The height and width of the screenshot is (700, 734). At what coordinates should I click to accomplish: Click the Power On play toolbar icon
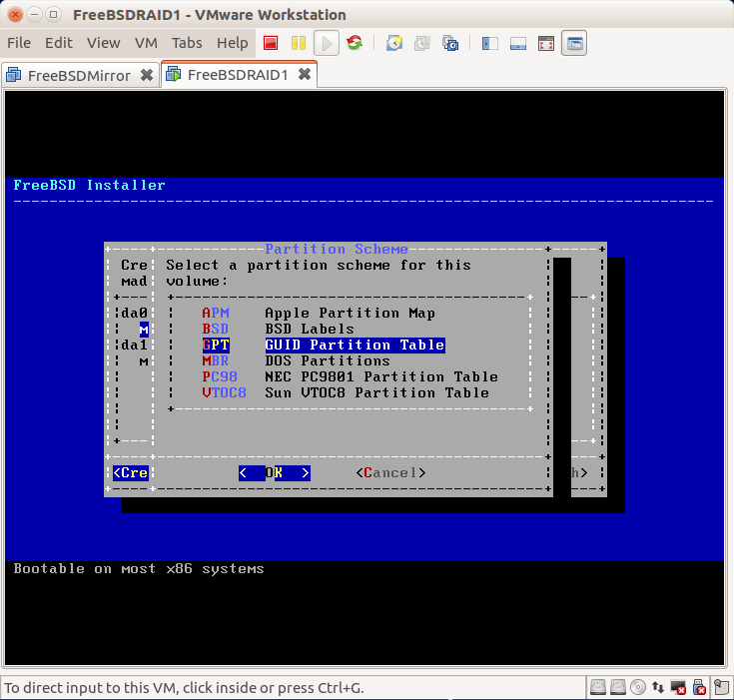pyautogui.click(x=327, y=43)
